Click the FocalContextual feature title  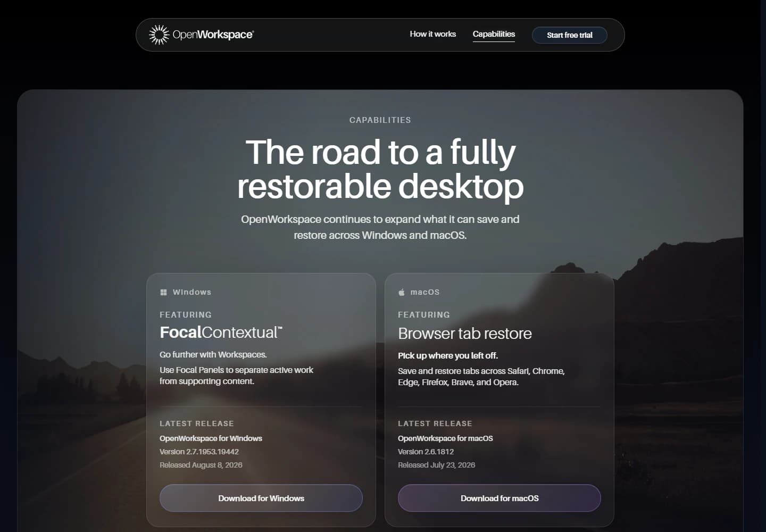(221, 332)
